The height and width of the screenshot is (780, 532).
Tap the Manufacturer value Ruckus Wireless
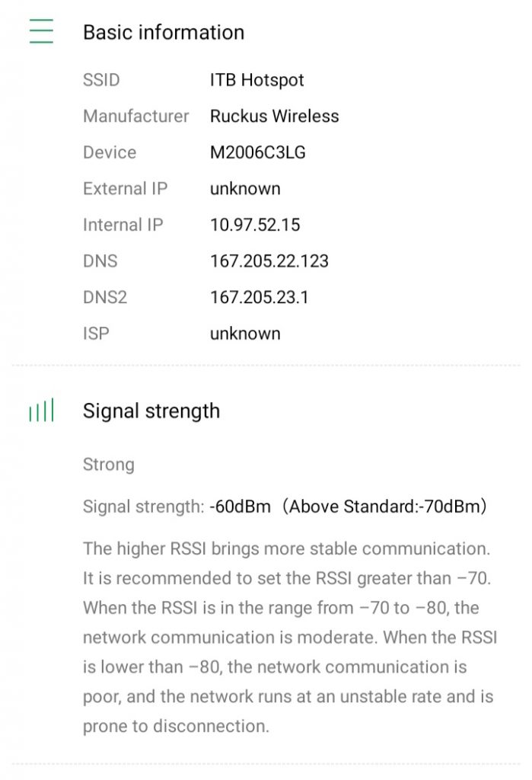point(275,117)
